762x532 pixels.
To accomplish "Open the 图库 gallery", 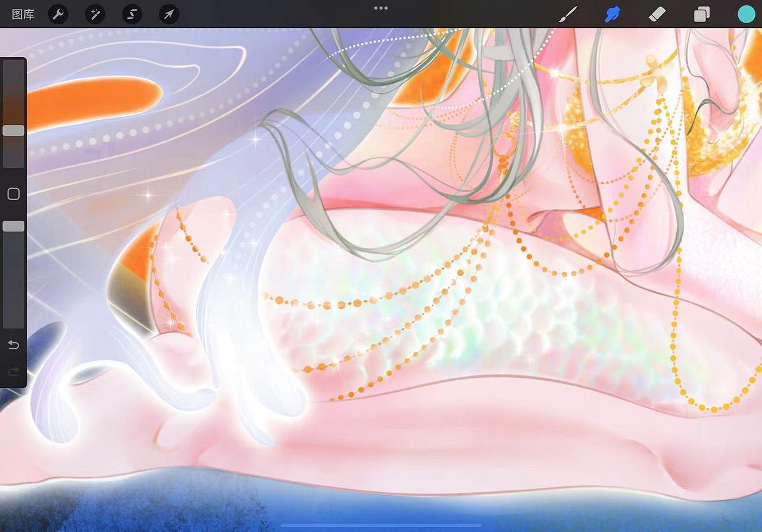I will (23, 14).
